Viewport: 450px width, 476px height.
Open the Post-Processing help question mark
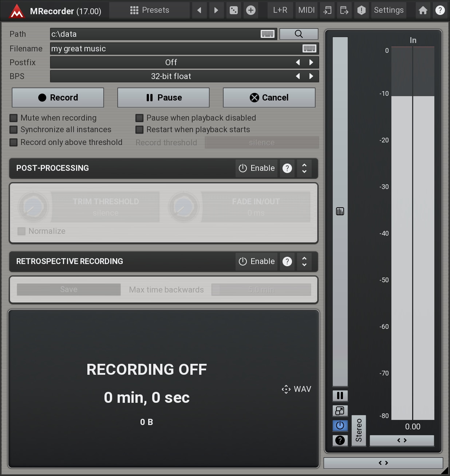[x=287, y=168]
